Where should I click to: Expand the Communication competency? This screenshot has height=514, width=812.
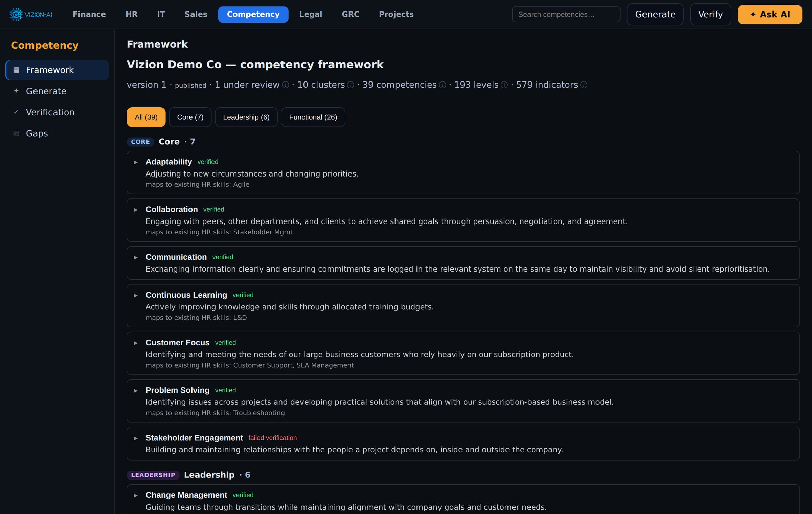[x=136, y=258]
